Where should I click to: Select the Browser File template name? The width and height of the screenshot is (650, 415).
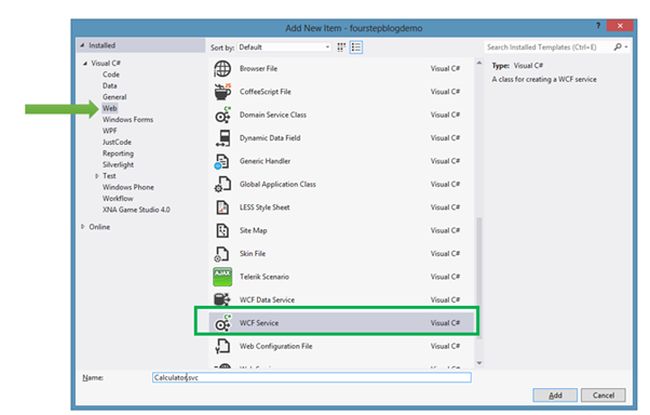(258, 69)
